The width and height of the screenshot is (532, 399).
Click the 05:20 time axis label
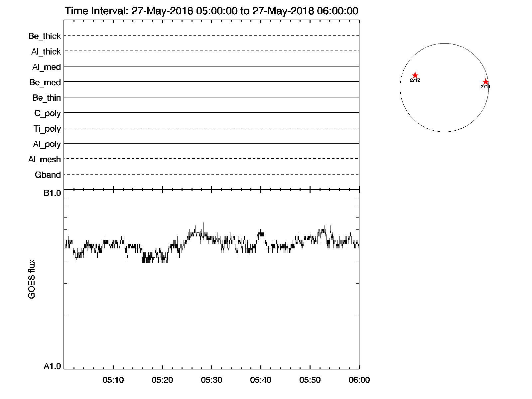coord(162,380)
